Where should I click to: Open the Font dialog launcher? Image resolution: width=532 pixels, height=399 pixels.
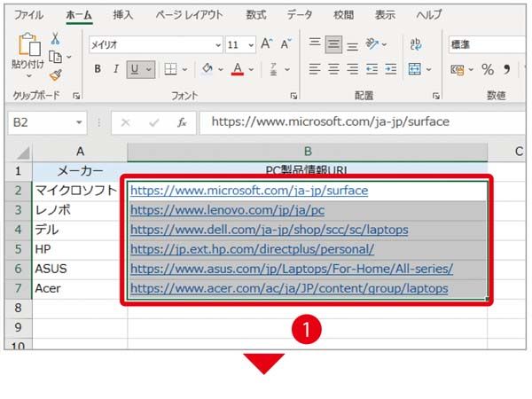point(293,97)
